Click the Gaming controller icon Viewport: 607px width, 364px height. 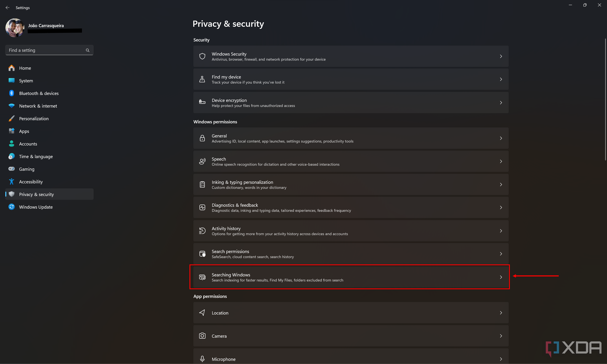(x=12, y=169)
